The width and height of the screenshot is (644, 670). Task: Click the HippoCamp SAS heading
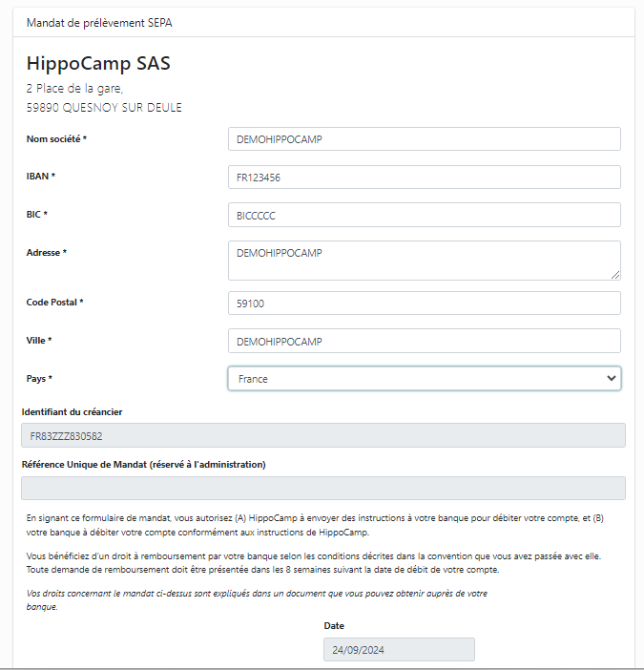coord(98,64)
